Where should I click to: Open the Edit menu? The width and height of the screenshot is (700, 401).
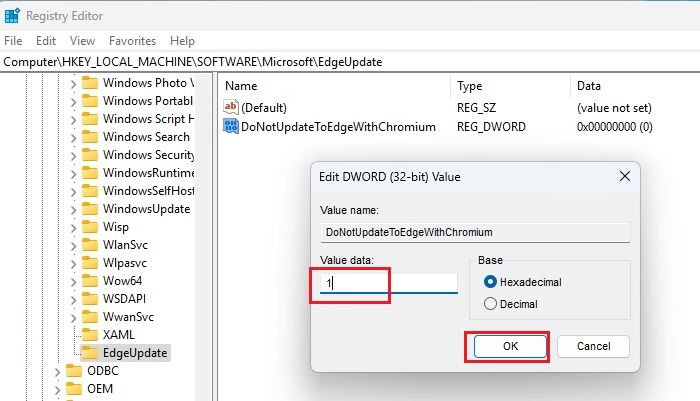click(x=46, y=41)
